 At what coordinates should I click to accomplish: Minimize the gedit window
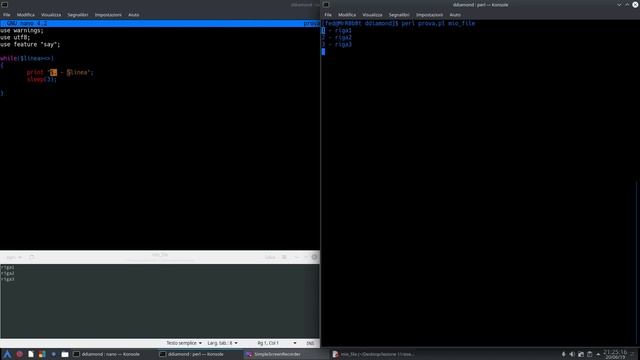(x=297, y=258)
